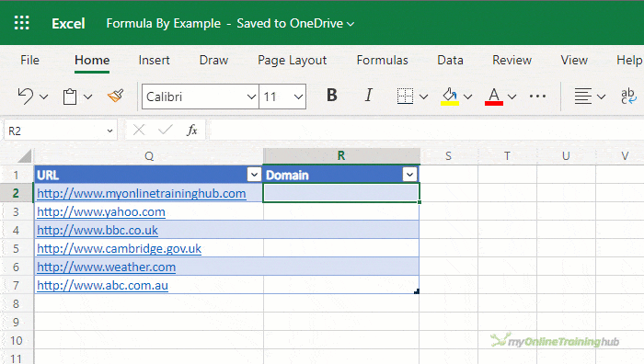Open more ribbon options ellipsis
644x364 pixels.
537,97
